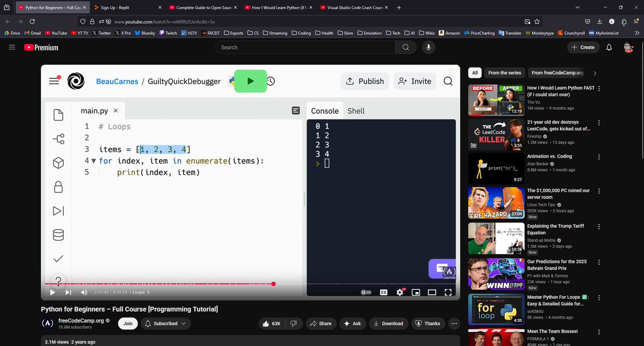This screenshot has width=644, height=346.
Task: Open the account avatar menu
Action: [628, 47]
